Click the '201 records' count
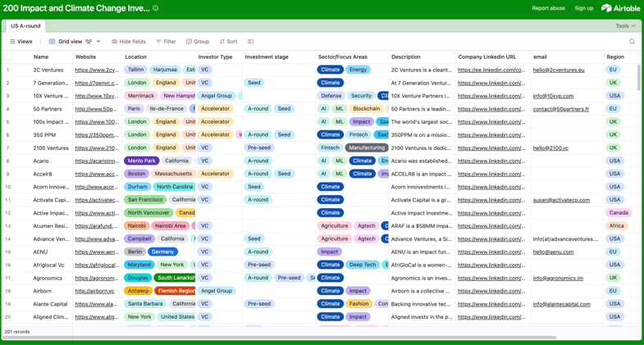 coord(17,331)
